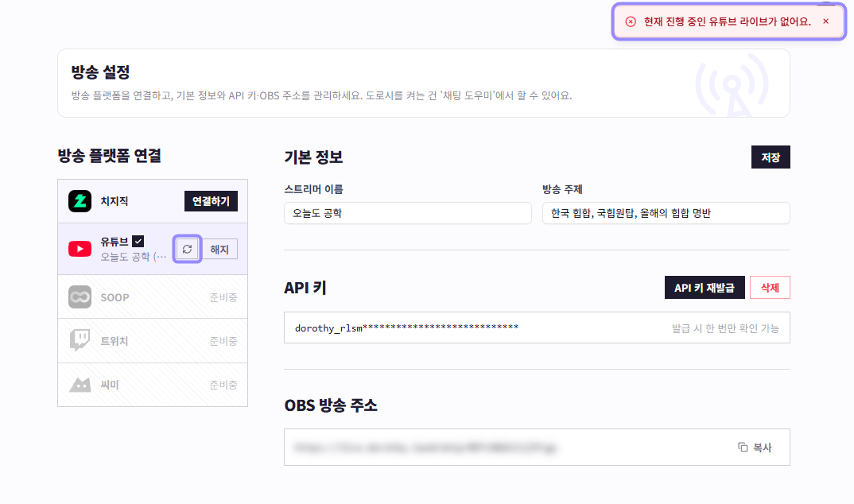Select the SOOP row marked 준비중
This screenshot has height=504, width=854.
153,297
